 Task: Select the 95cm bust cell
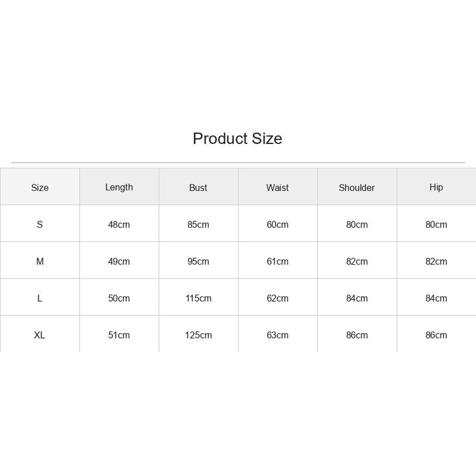tap(198, 261)
